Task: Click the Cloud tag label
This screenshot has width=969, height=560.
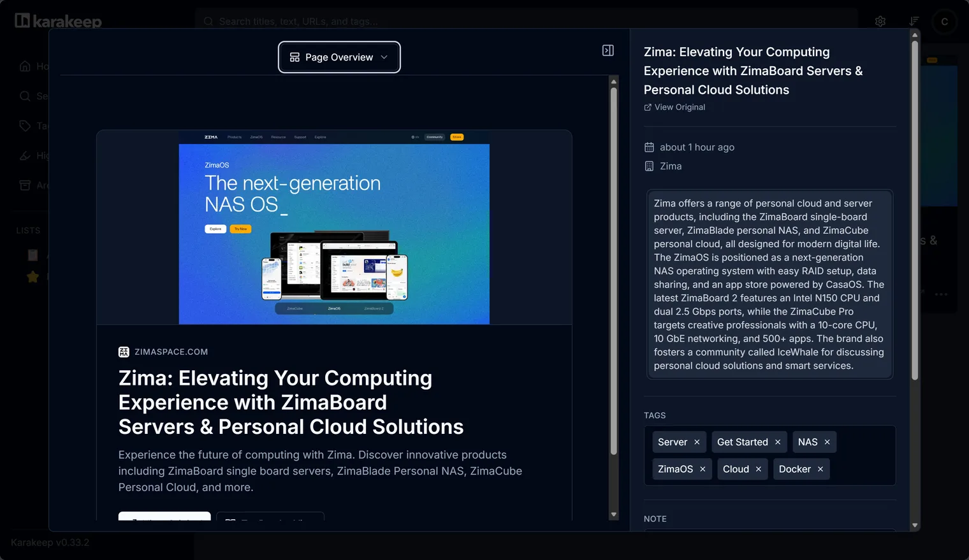Action: tap(736, 469)
